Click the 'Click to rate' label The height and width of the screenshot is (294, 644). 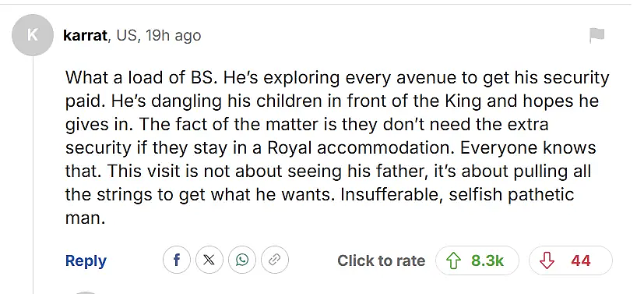tap(381, 260)
